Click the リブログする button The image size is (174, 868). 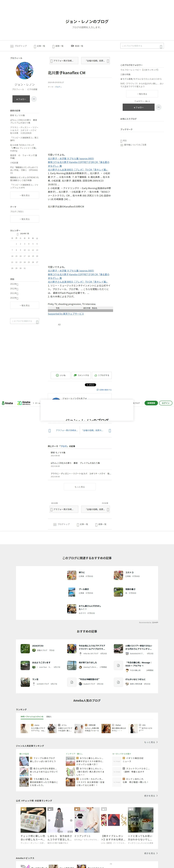coord(102,375)
